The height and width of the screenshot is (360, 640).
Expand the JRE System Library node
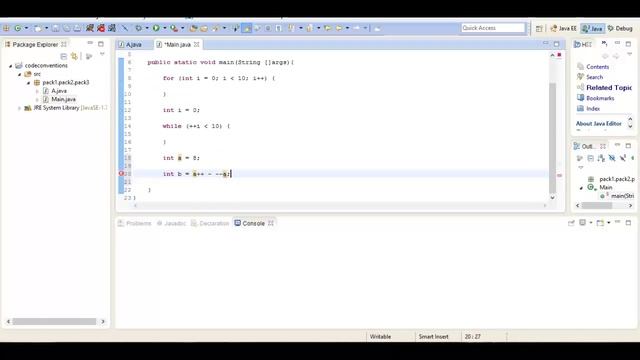click(19, 108)
